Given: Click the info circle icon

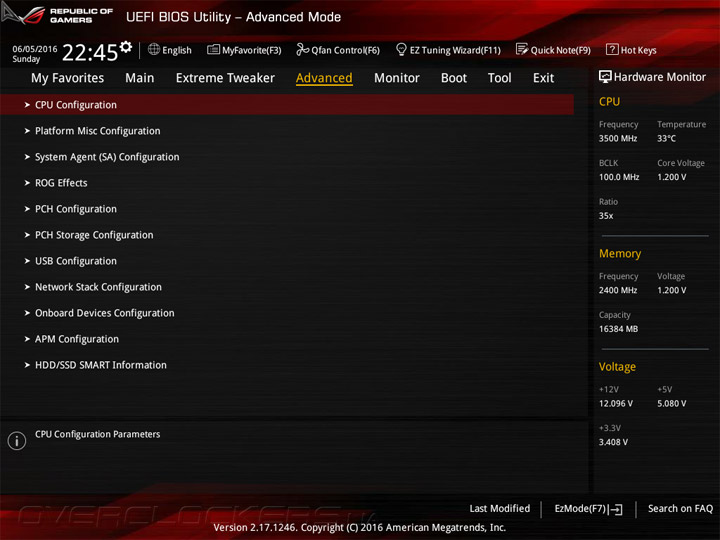Looking at the screenshot, I should click(17, 440).
